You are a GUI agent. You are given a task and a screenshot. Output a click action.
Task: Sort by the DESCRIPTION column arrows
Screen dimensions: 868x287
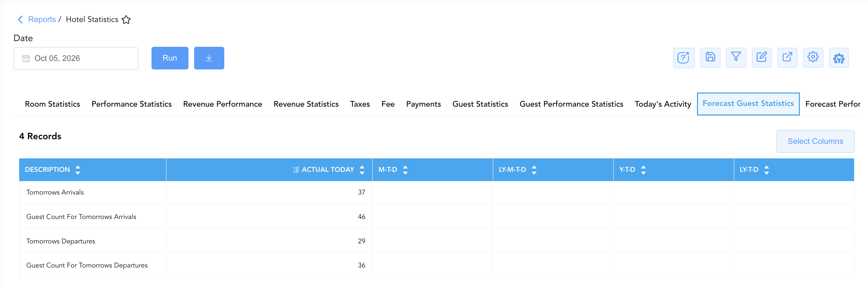(x=78, y=170)
